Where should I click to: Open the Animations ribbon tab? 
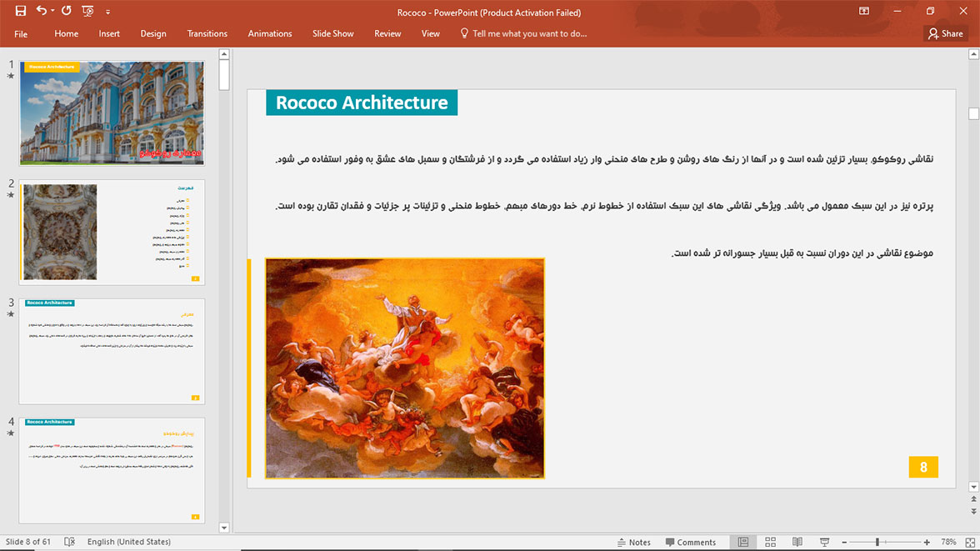click(x=270, y=34)
